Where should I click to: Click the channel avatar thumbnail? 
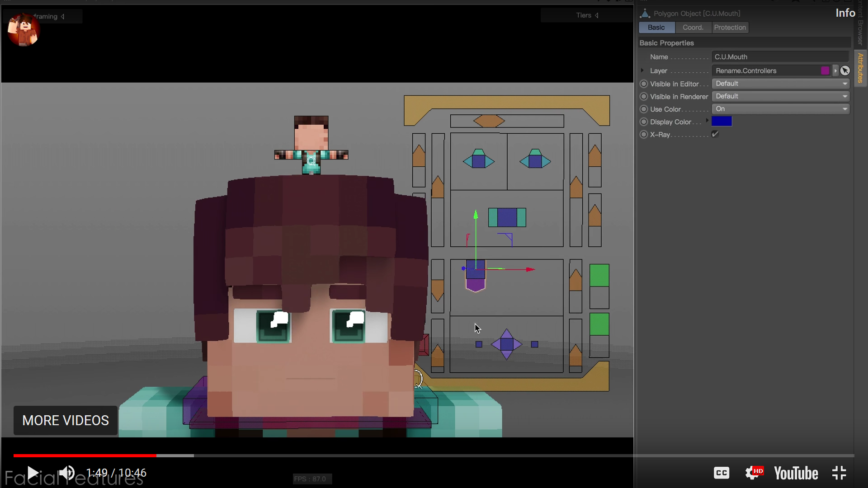[x=23, y=30]
